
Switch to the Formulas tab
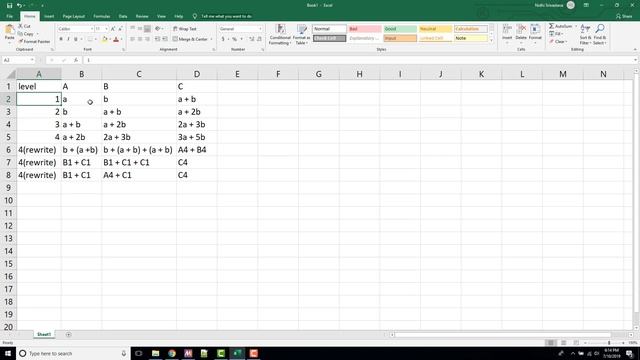tap(102, 16)
